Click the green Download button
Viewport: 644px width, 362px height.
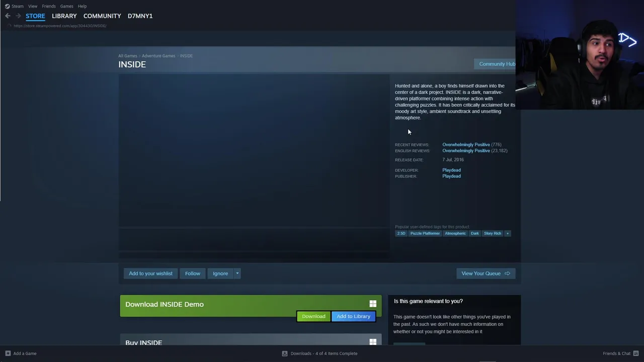click(313, 316)
